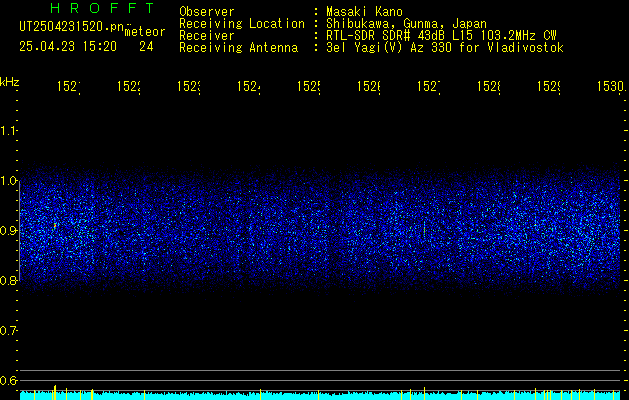The width and height of the screenshot is (629, 400).
Task: Click the 0.9 kHz axis tick label
Action: pos(9,230)
